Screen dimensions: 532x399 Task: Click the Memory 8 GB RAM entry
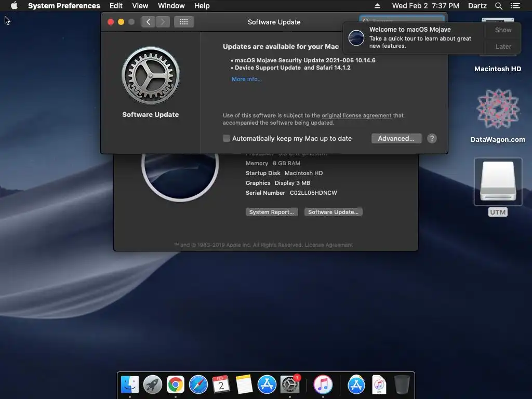273,163
